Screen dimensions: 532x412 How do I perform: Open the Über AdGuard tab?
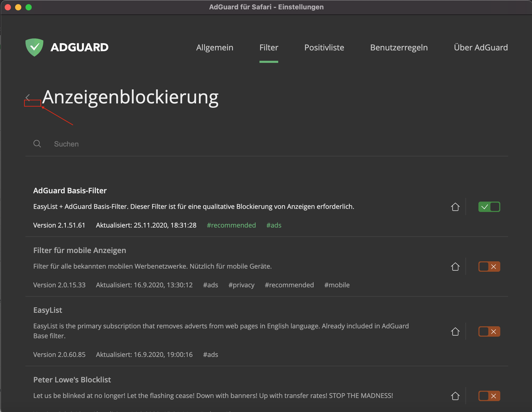(481, 48)
